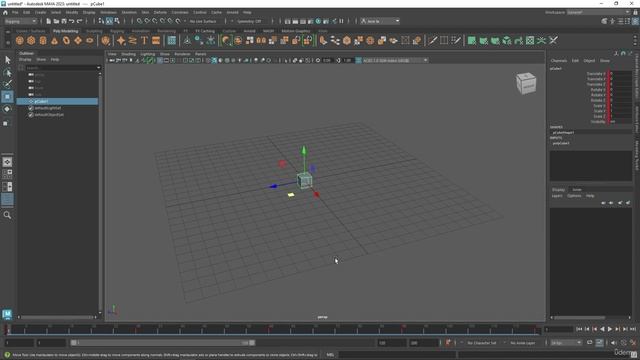This screenshot has height=360, width=640.
Task: Create a polygon sphere from the shelf
Action: [20, 40]
